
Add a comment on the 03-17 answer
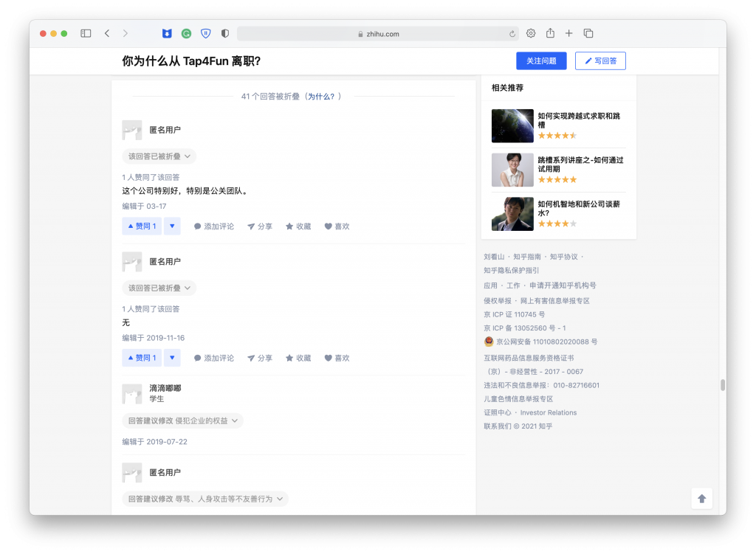coord(214,226)
